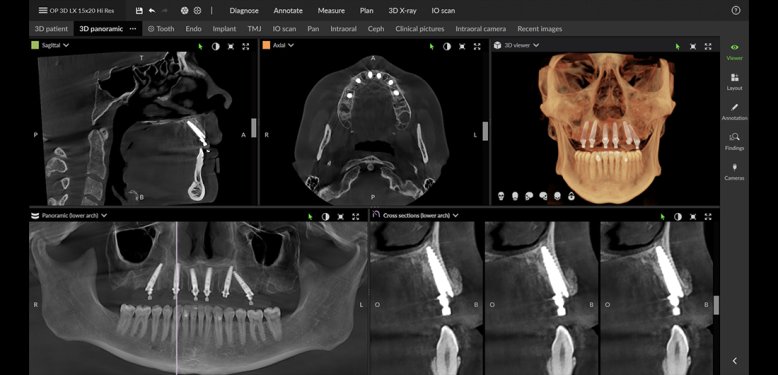Image resolution: width=778 pixels, height=375 pixels.
Task: Expand the Panoramic (lower arch) dropdown
Action: click(x=104, y=216)
